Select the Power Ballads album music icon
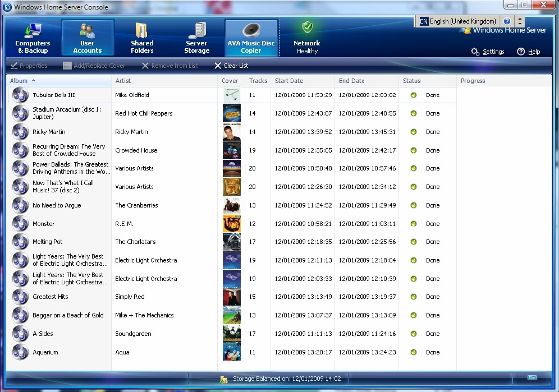 (20, 168)
